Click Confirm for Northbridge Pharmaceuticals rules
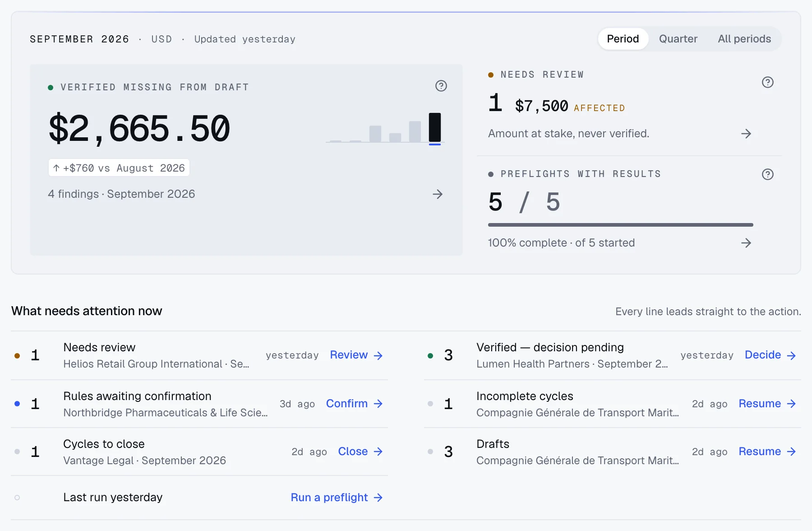 click(355, 404)
